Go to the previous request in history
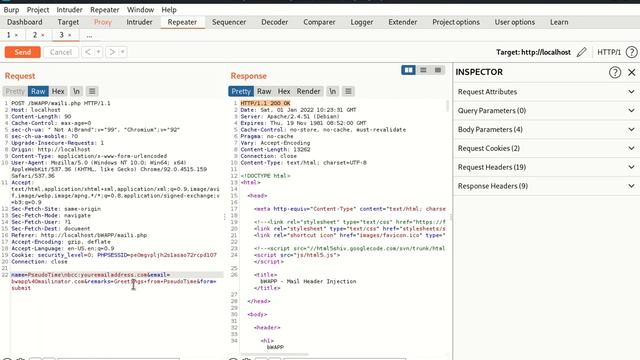 (x=88, y=52)
